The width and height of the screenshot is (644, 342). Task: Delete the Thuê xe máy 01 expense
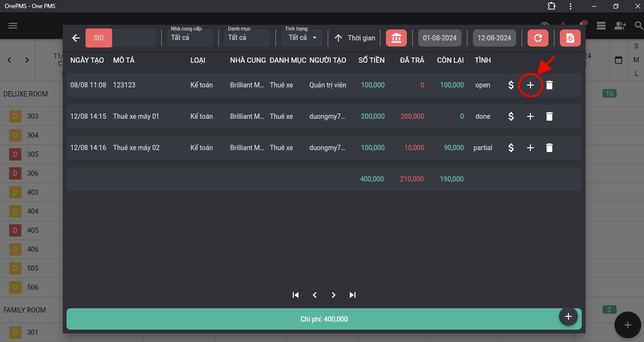(x=549, y=116)
